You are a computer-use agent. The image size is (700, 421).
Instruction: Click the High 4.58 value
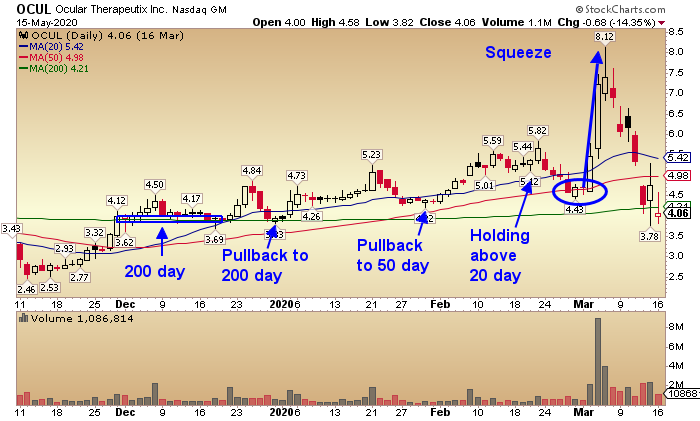(335, 22)
